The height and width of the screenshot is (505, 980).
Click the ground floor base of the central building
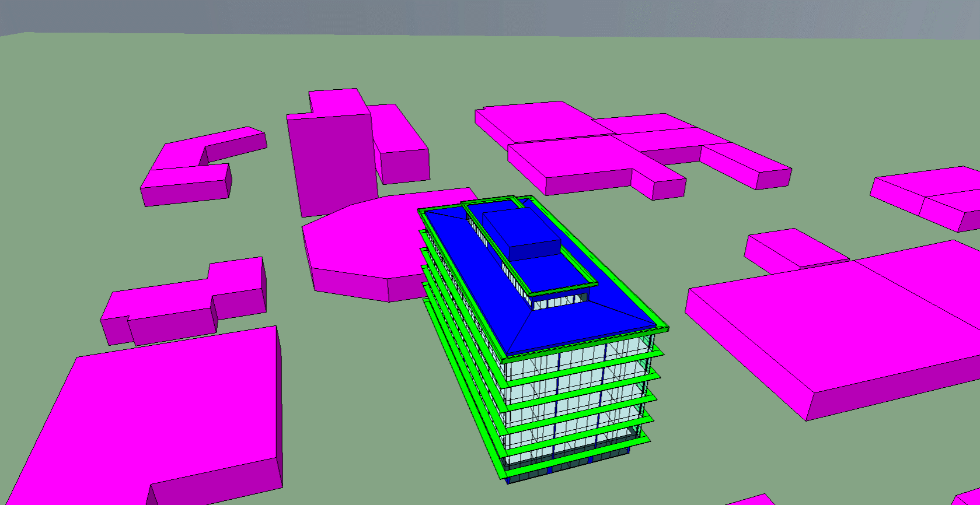pyautogui.click(x=566, y=469)
